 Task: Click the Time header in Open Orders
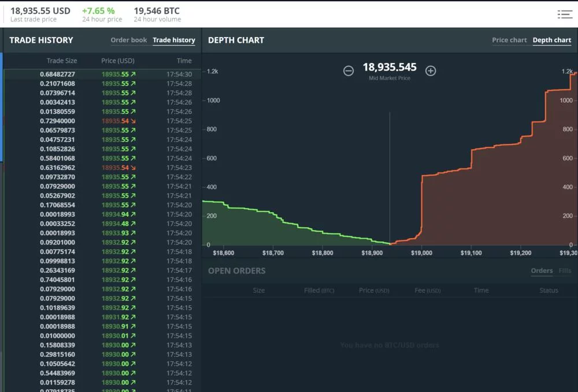point(481,291)
